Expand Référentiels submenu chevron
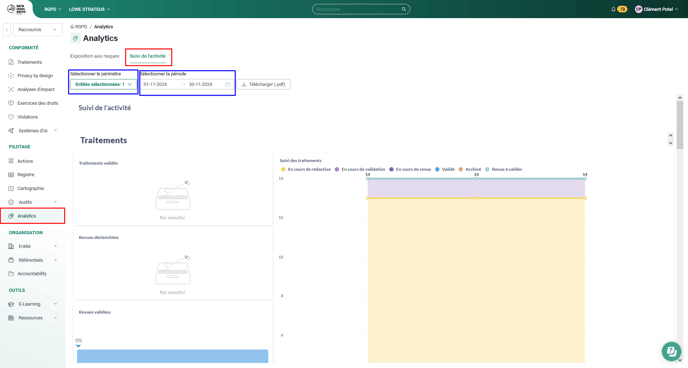Image resolution: width=688 pixels, height=368 pixels. [x=55, y=260]
